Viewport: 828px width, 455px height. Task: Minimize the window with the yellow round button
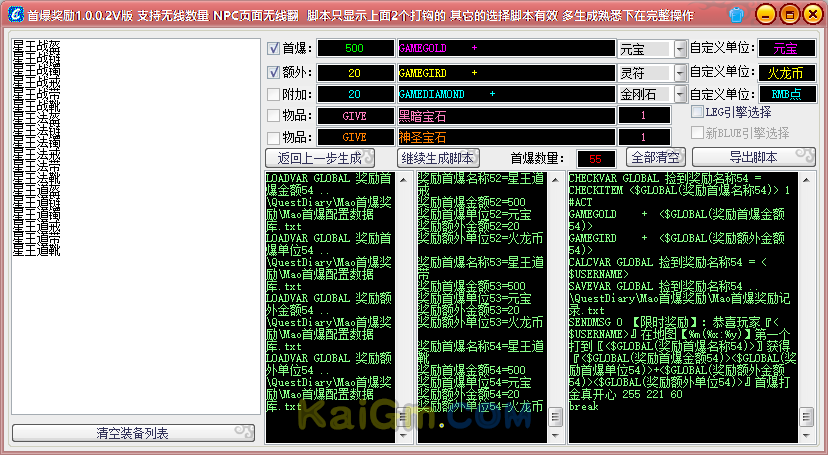[x=766, y=15]
